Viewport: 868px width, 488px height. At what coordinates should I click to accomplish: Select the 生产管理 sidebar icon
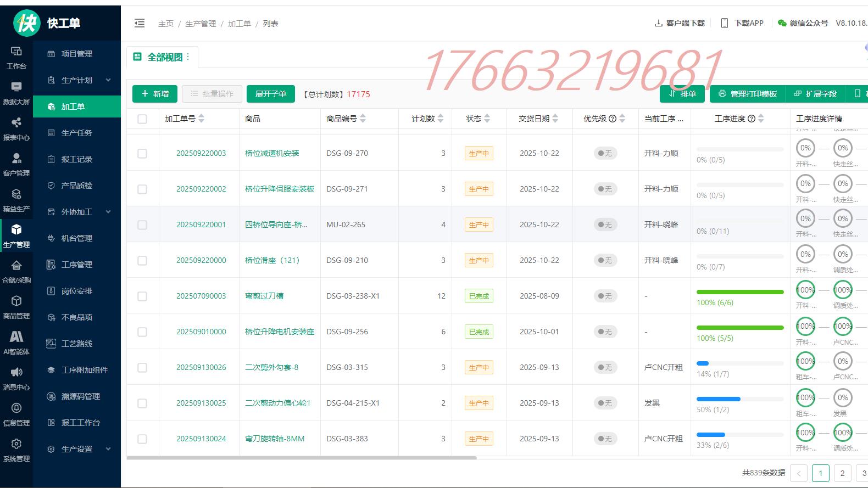pyautogui.click(x=16, y=229)
